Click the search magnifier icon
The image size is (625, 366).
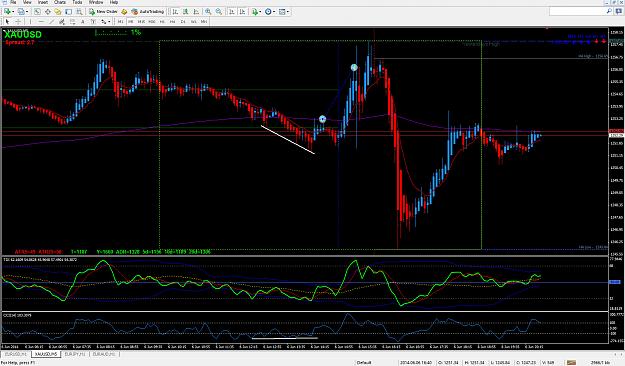coord(609,12)
